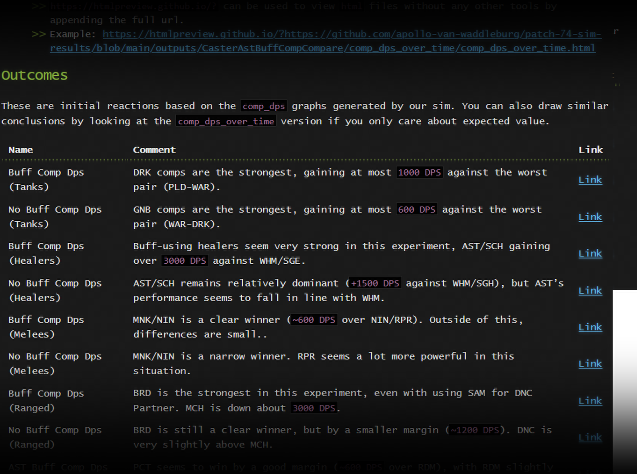Click the 600 DPS value in GNB row

point(416,210)
